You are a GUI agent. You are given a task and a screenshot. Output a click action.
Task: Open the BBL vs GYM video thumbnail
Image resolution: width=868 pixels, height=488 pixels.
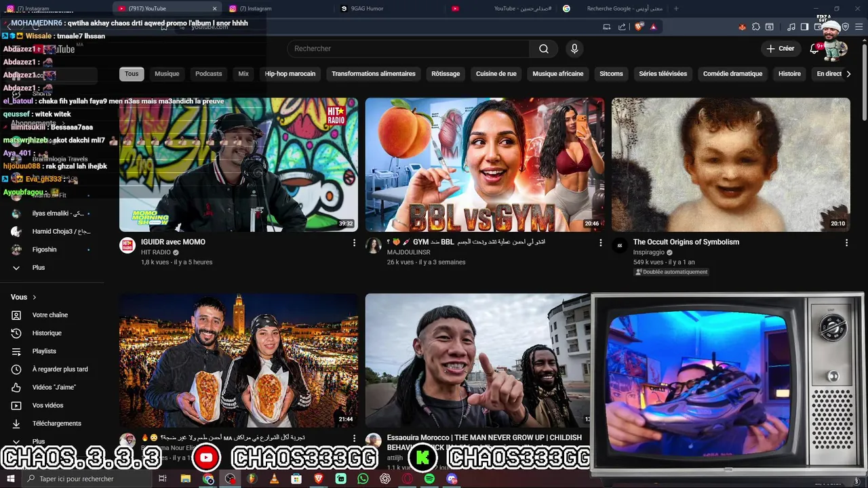pos(485,165)
